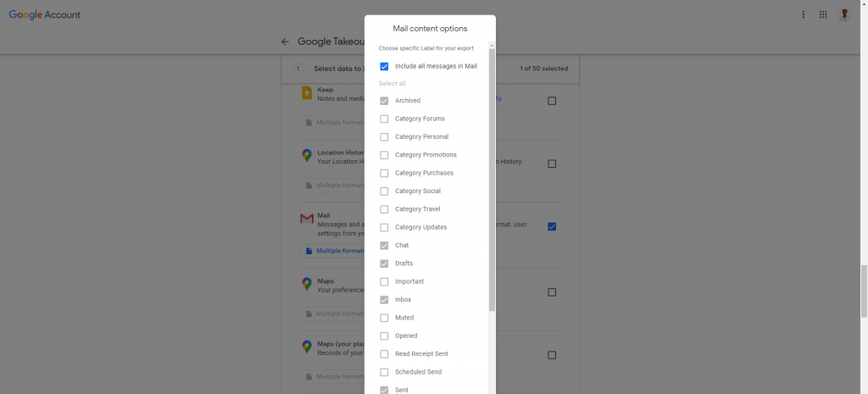The height and width of the screenshot is (394, 868).
Task: Click the page's vertical scrollbar thumb
Action: 864,291
